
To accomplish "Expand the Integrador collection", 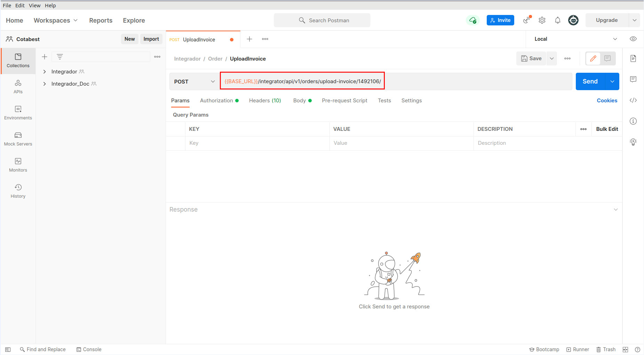I will click(x=45, y=72).
